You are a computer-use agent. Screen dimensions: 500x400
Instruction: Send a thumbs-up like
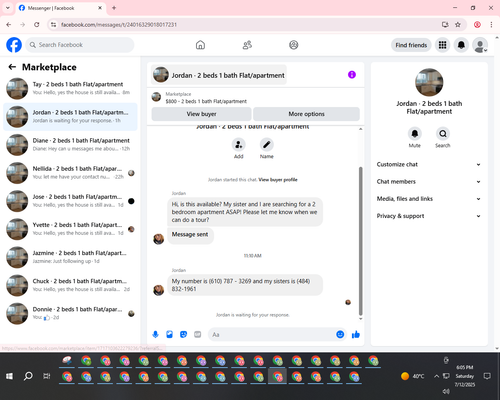pyautogui.click(x=356, y=334)
